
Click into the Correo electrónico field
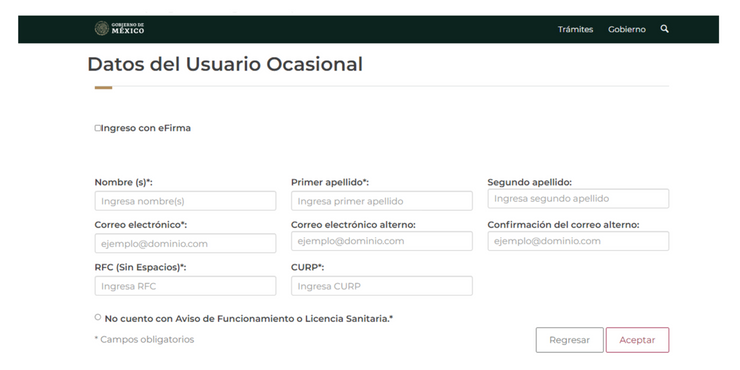(x=185, y=244)
